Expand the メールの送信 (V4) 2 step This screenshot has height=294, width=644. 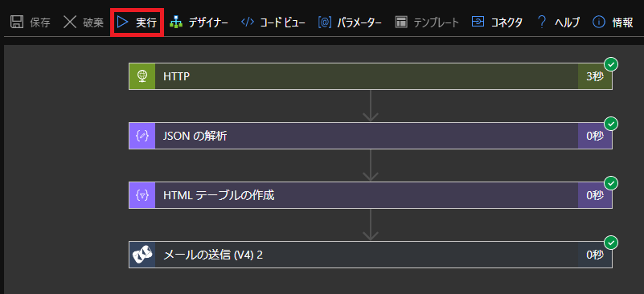[371, 255]
